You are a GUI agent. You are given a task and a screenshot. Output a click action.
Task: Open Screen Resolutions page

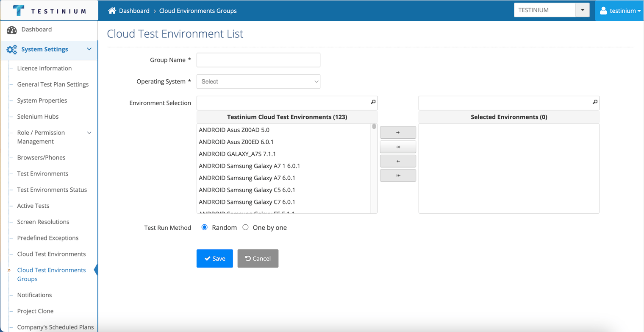[43, 222]
